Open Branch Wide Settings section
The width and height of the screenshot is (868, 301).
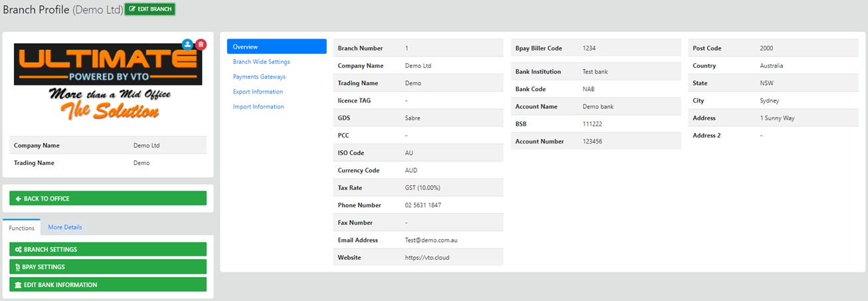(261, 62)
